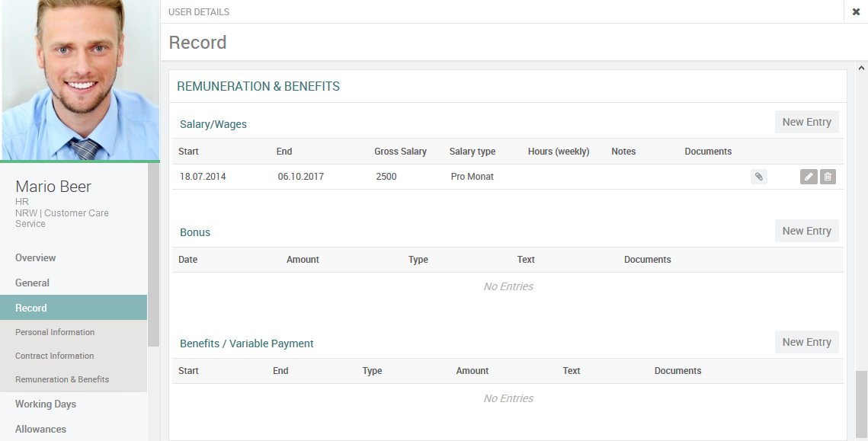868x441 pixels.
Task: Open the Allowances section
Action: (41, 429)
